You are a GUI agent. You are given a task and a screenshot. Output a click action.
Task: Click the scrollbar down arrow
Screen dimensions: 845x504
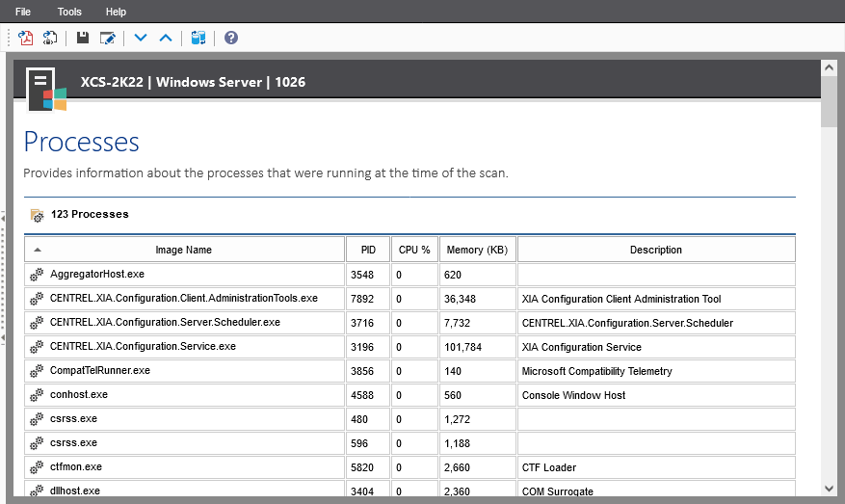[829, 489]
